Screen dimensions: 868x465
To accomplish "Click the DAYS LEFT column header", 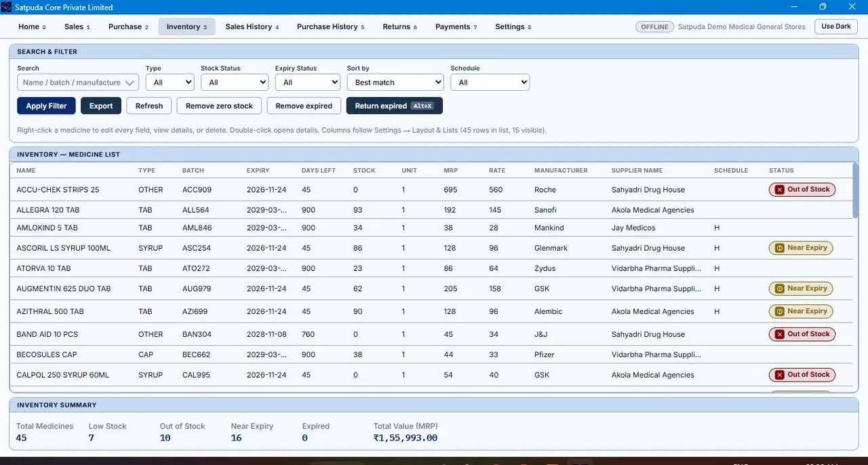I will click(319, 171).
